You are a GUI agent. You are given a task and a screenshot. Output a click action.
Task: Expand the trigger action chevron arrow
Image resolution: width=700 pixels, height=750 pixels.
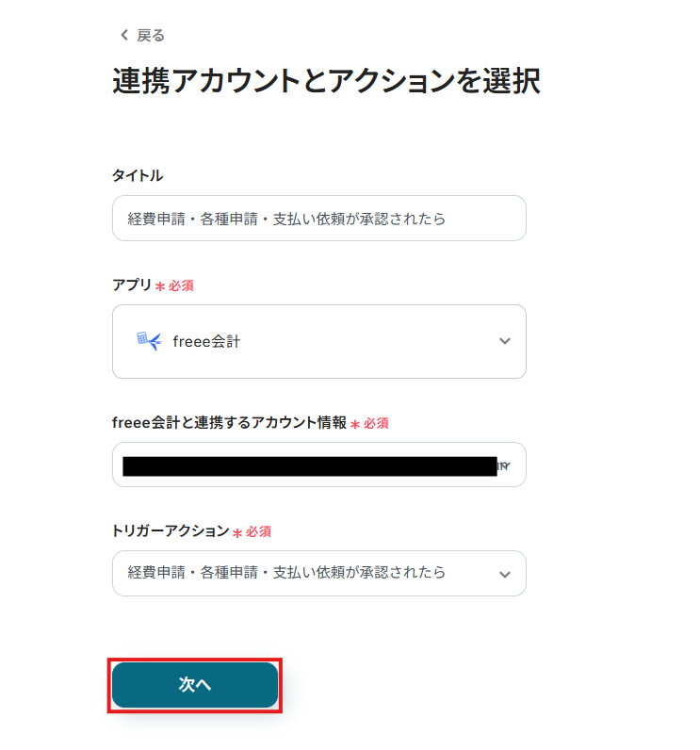(505, 574)
